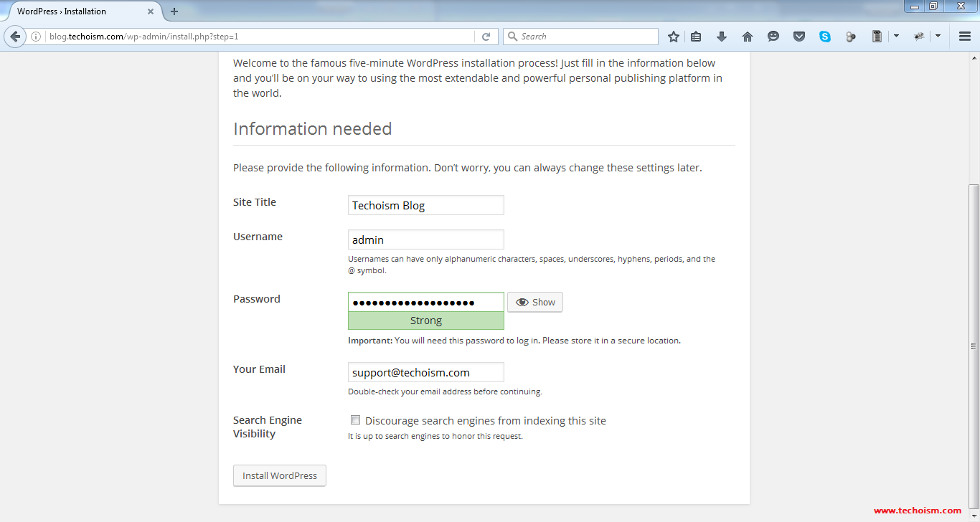Screen dimensions: 980x522
Task: Click the 'Welcome to the famous five-minute' paragraph
Action: 478,78
